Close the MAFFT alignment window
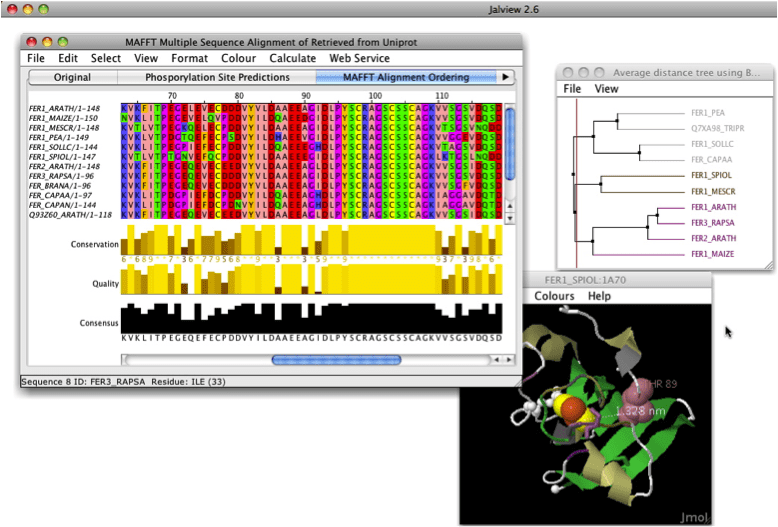Viewport: 778px width, 527px height. coord(32,42)
